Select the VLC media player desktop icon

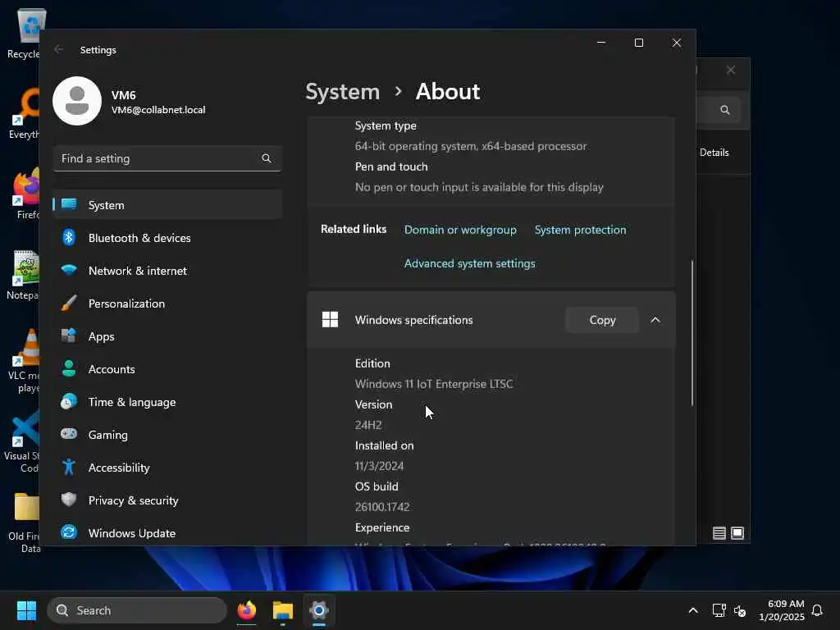(22, 361)
